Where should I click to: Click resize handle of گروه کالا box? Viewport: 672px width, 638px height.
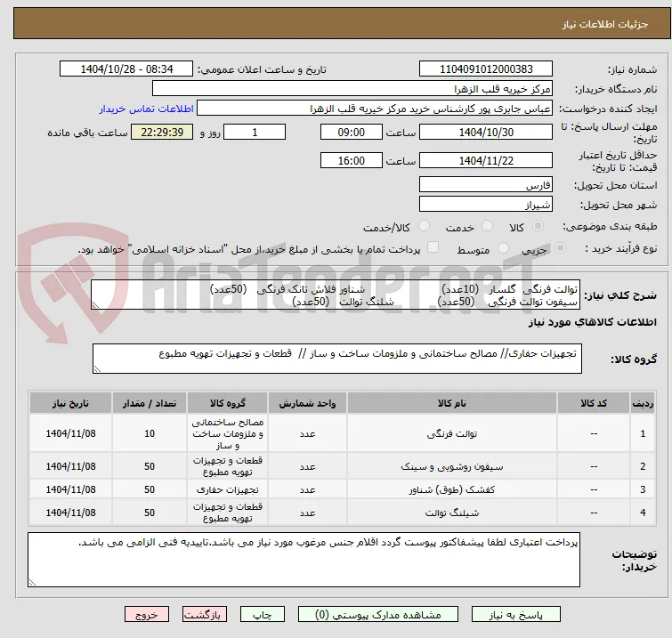pyautogui.click(x=97, y=369)
